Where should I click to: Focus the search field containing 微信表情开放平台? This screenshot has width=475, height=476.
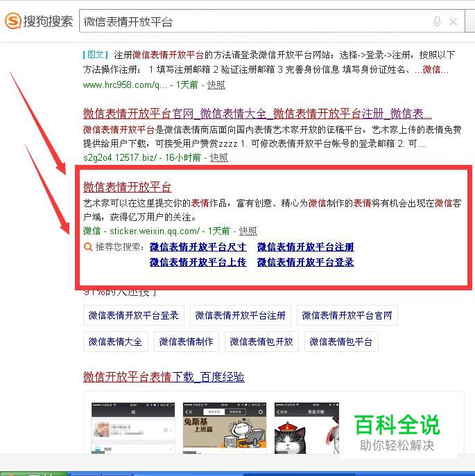coord(272,21)
